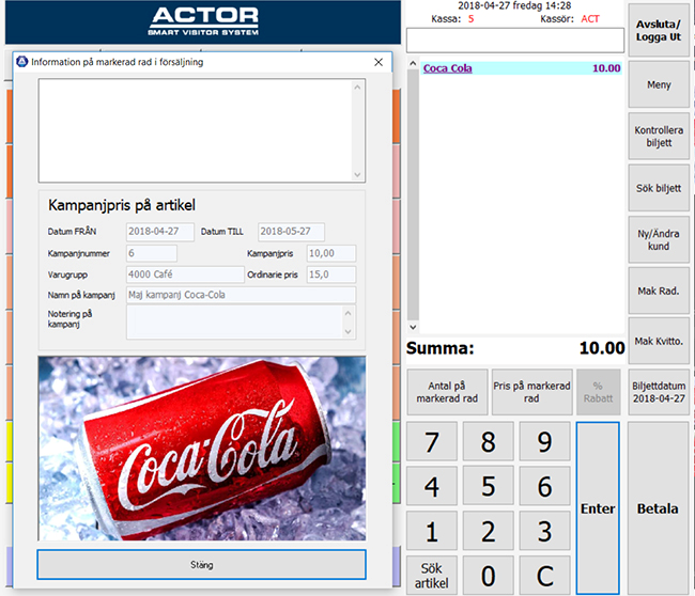
Task: Click the Summa total 10.00
Action: [602, 348]
